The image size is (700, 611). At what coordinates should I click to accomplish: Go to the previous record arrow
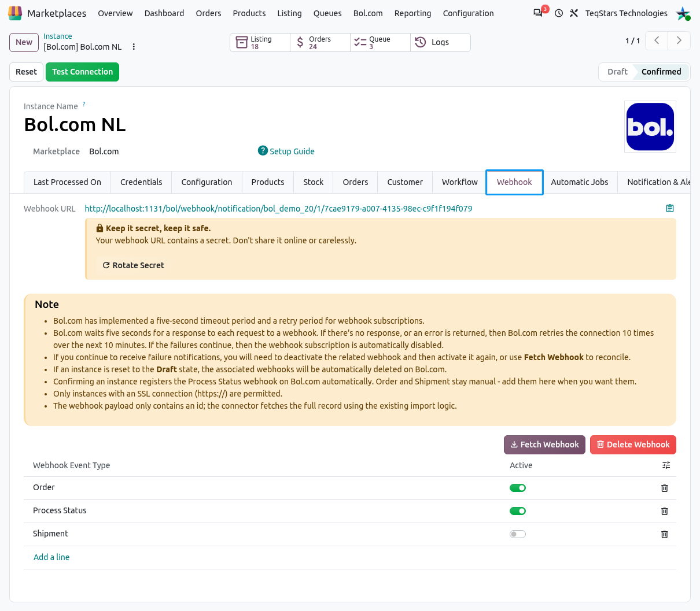(657, 40)
